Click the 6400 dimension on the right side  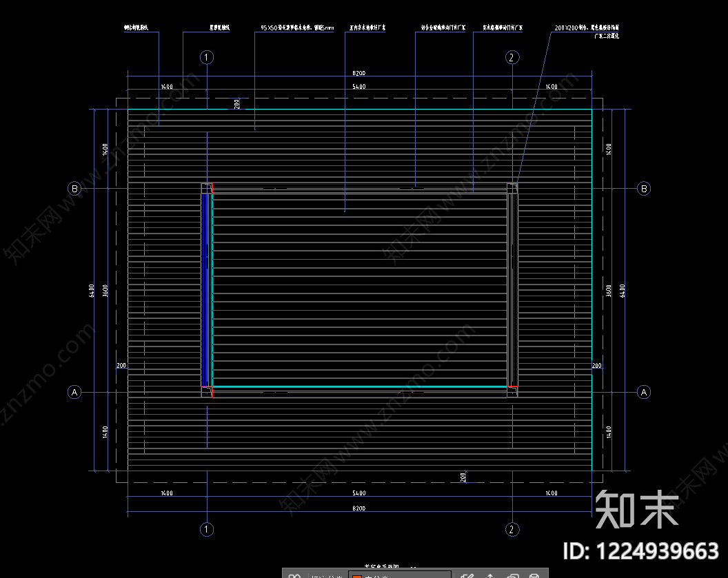tap(622, 291)
